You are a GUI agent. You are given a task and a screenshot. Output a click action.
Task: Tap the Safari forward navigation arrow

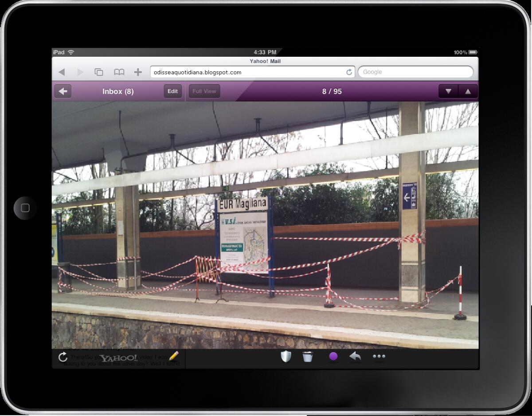pyautogui.click(x=80, y=72)
